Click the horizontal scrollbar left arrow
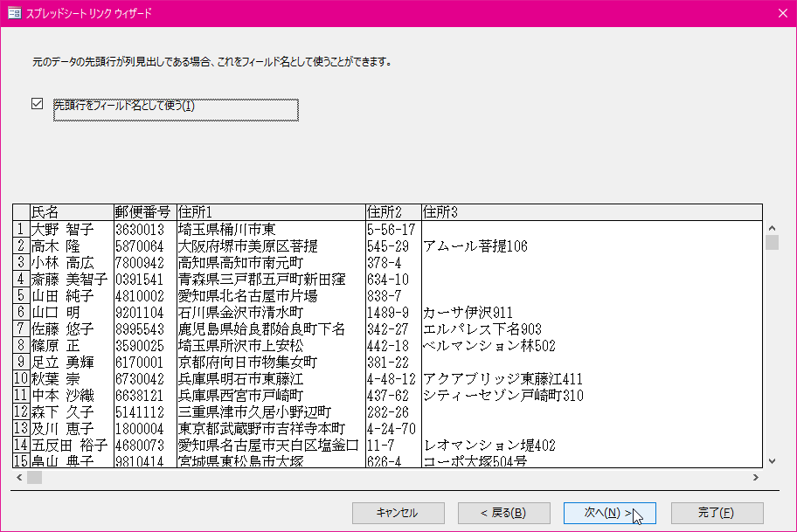This screenshot has width=797, height=532. point(19,478)
